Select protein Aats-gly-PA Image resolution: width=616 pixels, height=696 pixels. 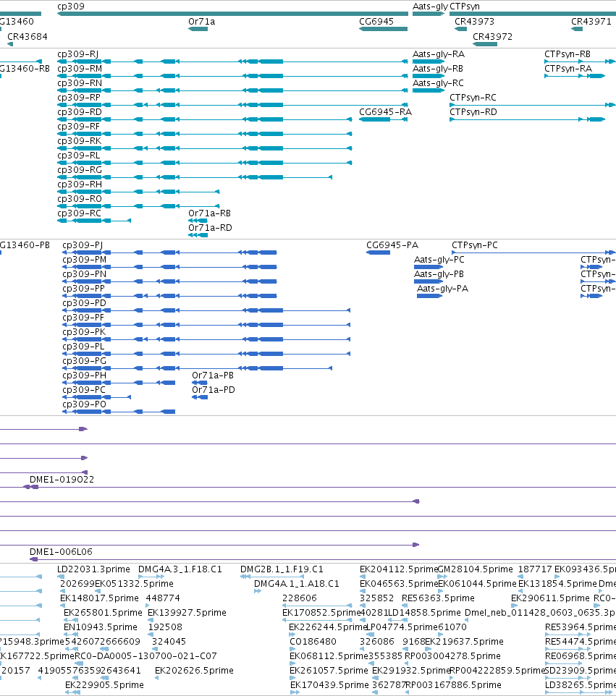click(442, 289)
